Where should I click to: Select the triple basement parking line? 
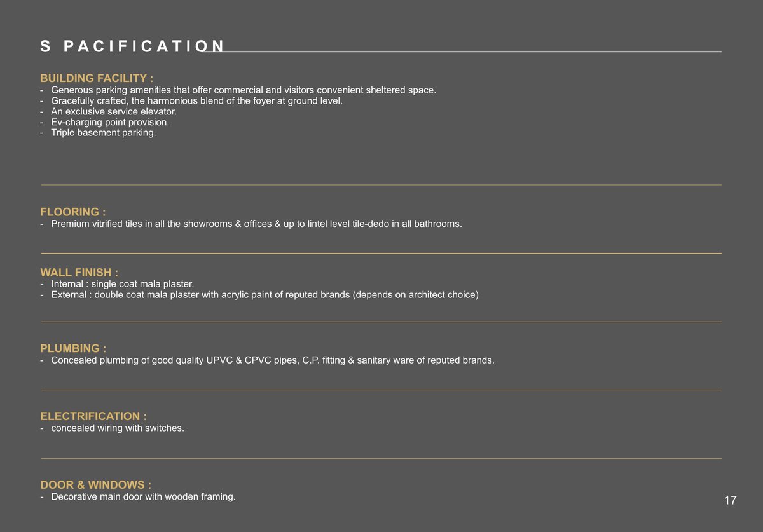104,133
